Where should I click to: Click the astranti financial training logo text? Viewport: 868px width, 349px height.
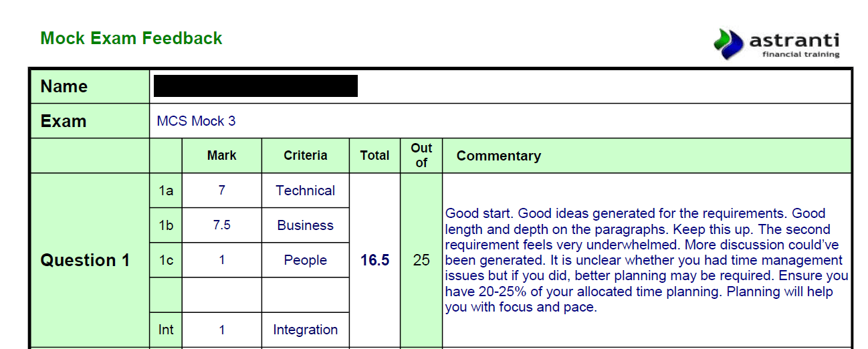coord(794,45)
